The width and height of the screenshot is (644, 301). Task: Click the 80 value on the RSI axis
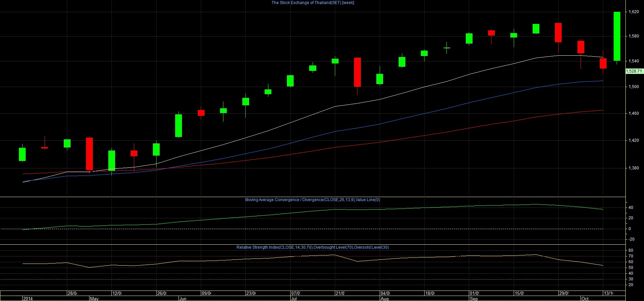click(x=630, y=250)
